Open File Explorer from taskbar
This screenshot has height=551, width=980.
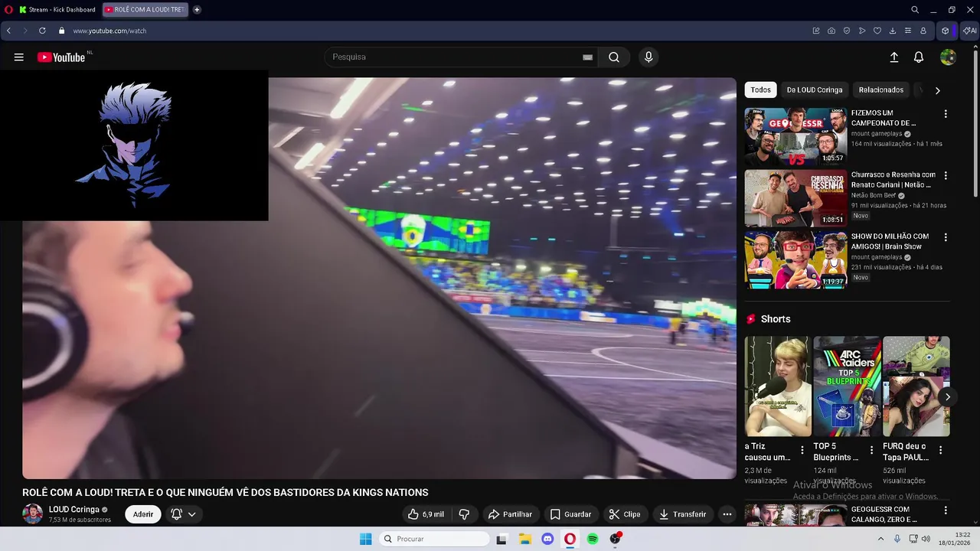coord(524,539)
